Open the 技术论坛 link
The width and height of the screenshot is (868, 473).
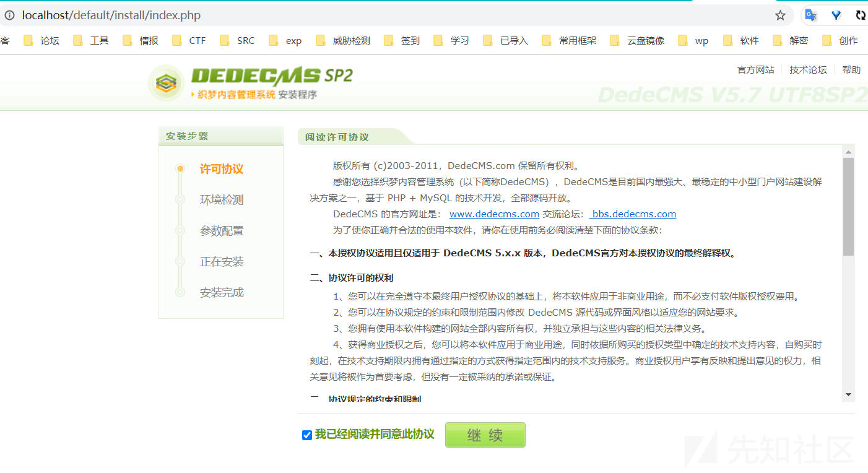pos(808,69)
